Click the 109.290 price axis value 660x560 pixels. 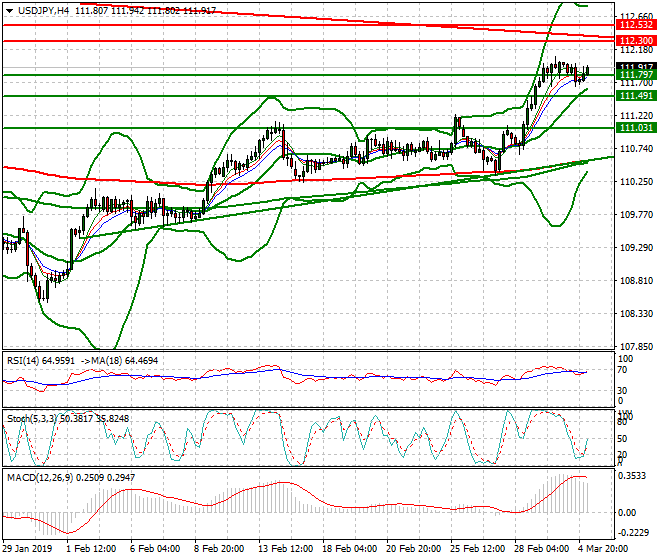pyautogui.click(x=636, y=248)
